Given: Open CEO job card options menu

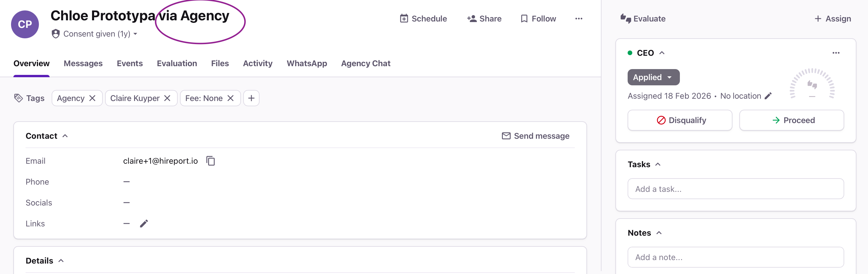Looking at the screenshot, I should pos(836,53).
